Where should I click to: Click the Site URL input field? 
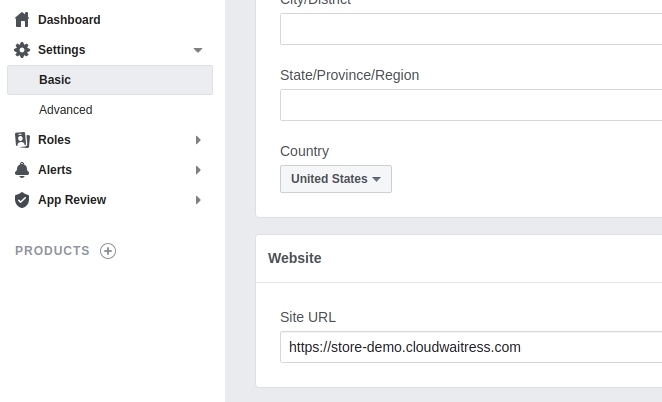[x=470, y=347]
